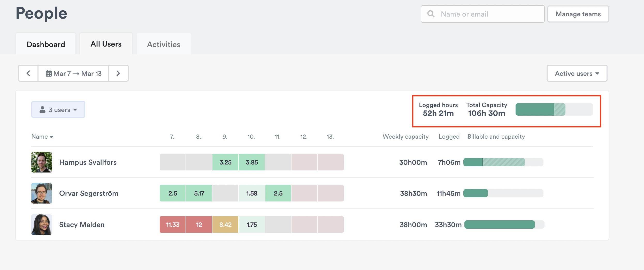
Task: Open the Active users dropdown
Action: pos(577,73)
